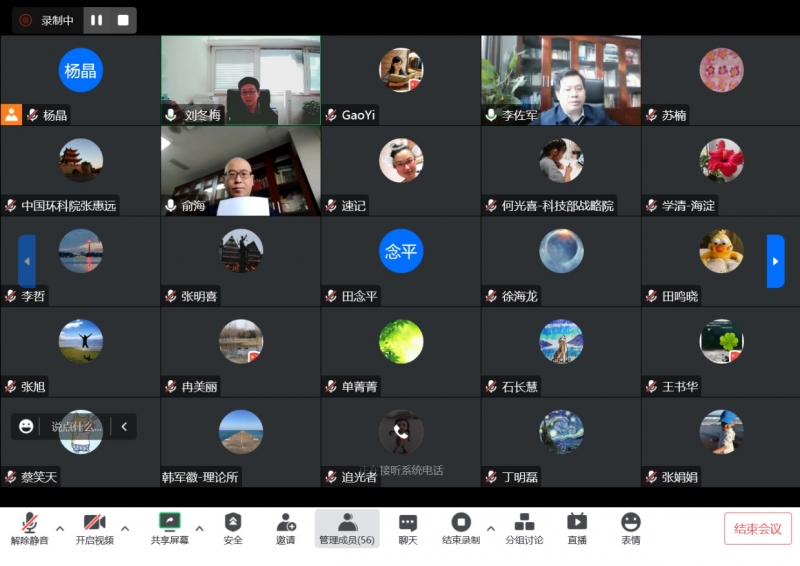This screenshot has height=566, width=800.
Task: Pause the recording at the top bar
Action: 97,20
